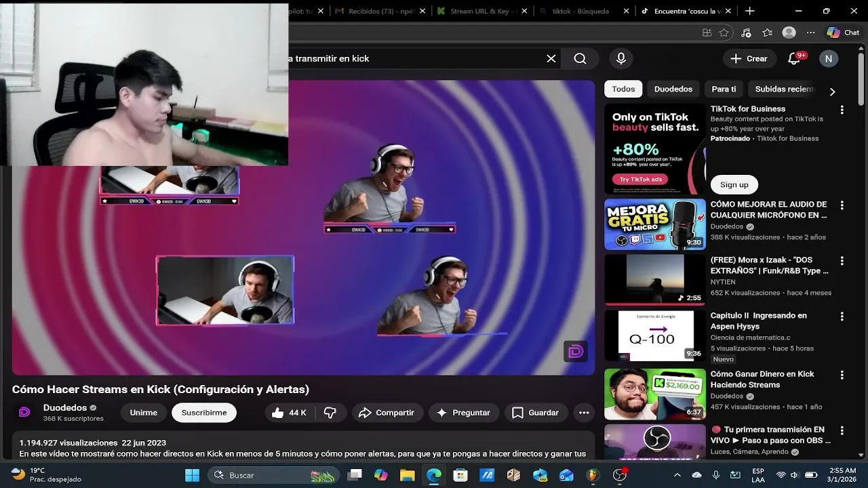Click the Suscribirme subscribe button
The height and width of the screenshot is (488, 868).
point(204,413)
